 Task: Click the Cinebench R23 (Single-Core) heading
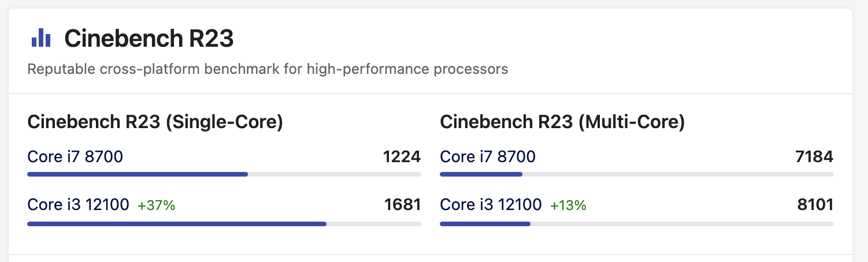pos(155,122)
